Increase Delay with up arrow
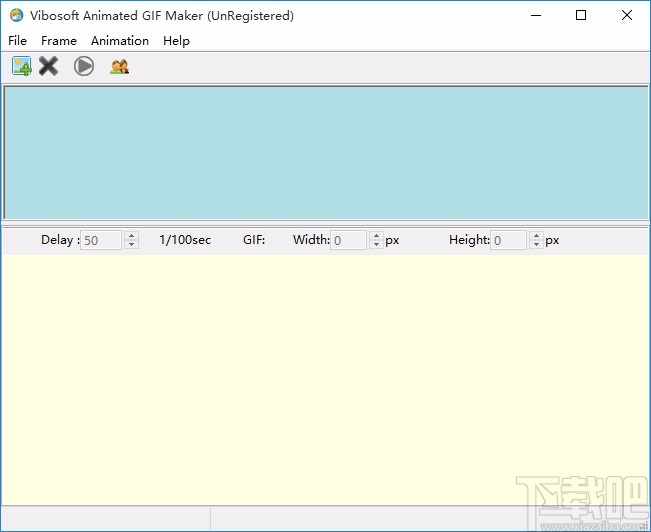This screenshot has width=651, height=532. pos(131,235)
